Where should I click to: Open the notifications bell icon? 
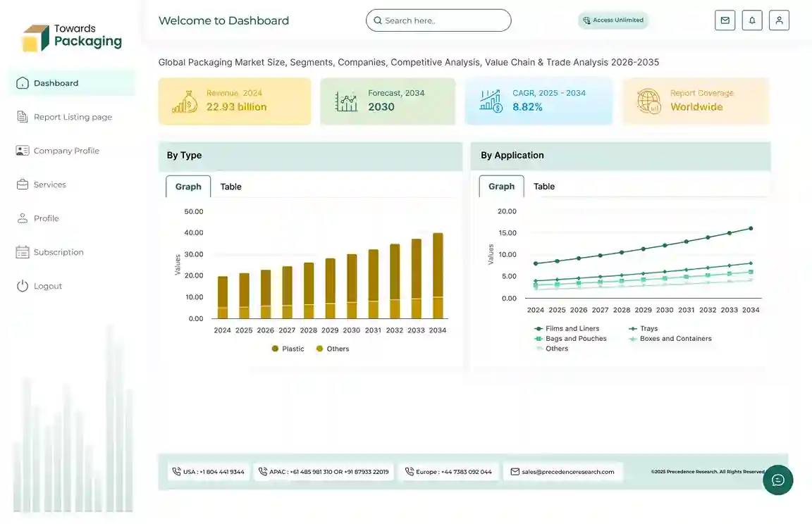pos(752,20)
